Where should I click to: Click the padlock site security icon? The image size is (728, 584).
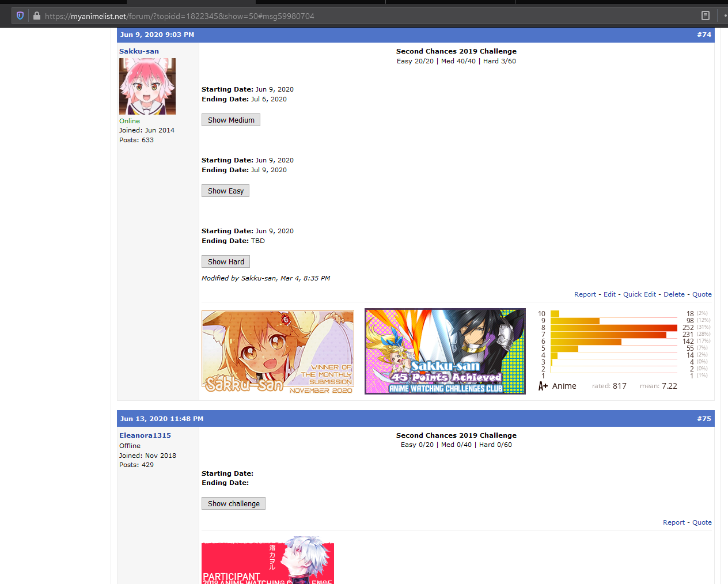point(37,16)
